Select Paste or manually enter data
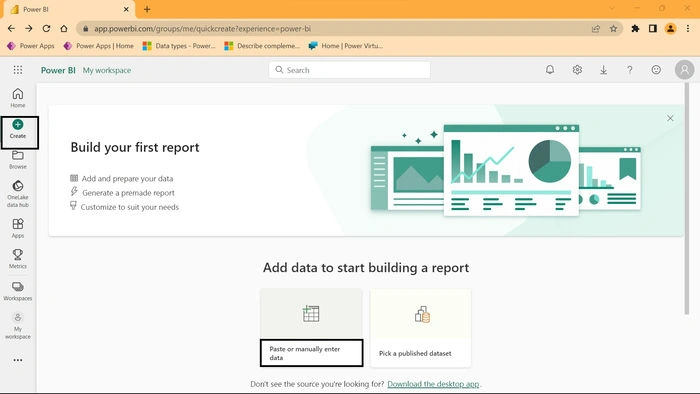 click(311, 328)
